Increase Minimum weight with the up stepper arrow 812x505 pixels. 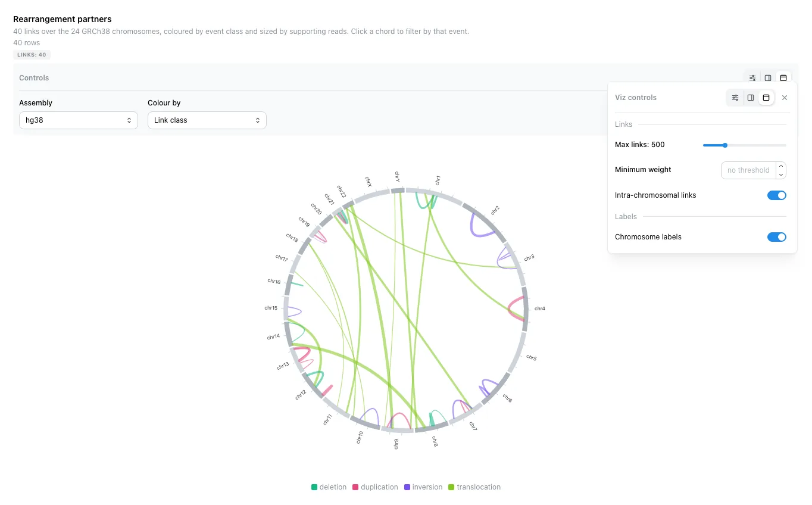[781, 166]
